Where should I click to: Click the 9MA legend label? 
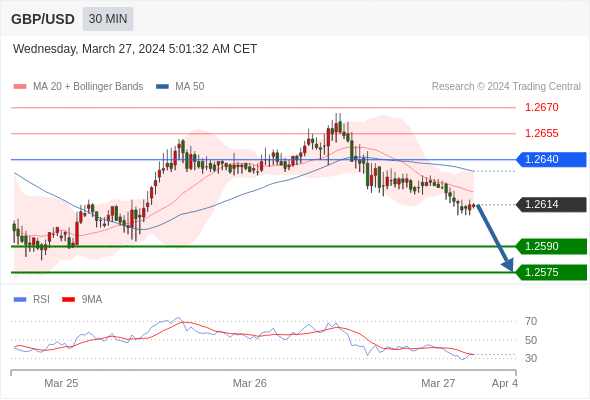pos(92,300)
